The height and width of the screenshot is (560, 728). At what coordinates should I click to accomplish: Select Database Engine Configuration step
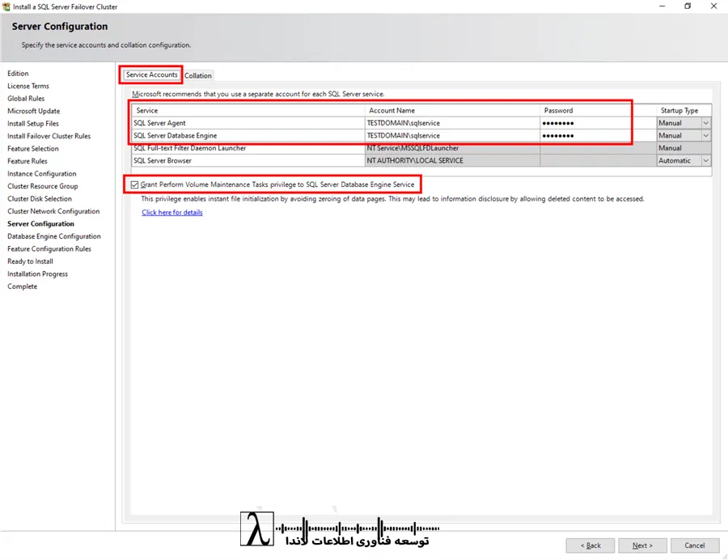click(54, 236)
